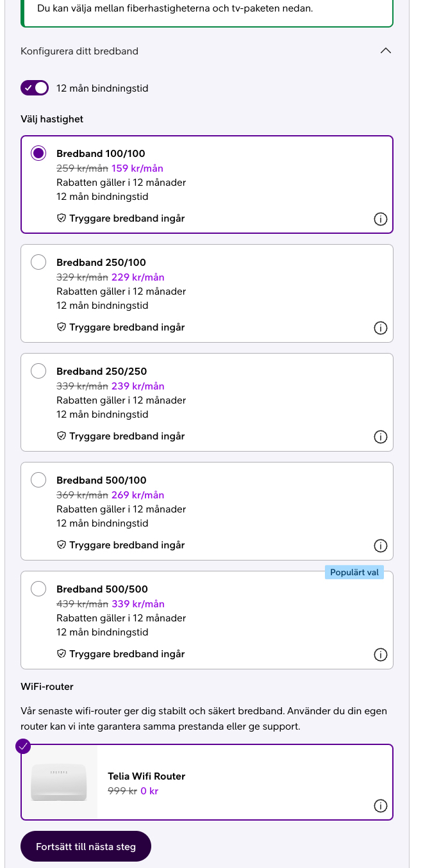Pick Bredband 500/500 radio option
This screenshot has width=423, height=868.
38,589
